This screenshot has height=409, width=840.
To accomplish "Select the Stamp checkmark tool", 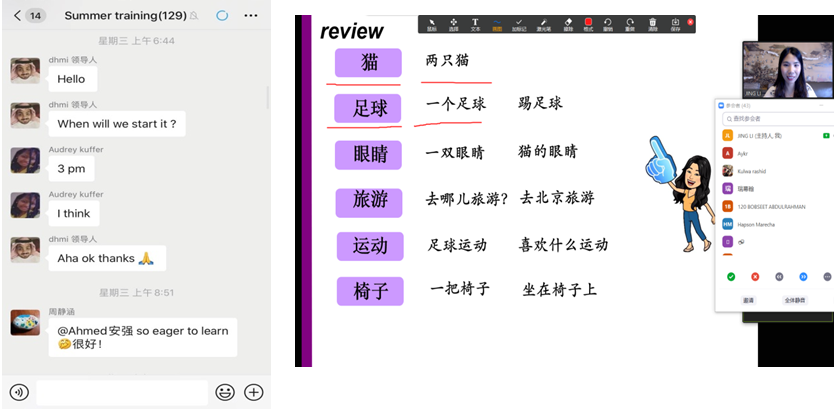I will (x=518, y=22).
